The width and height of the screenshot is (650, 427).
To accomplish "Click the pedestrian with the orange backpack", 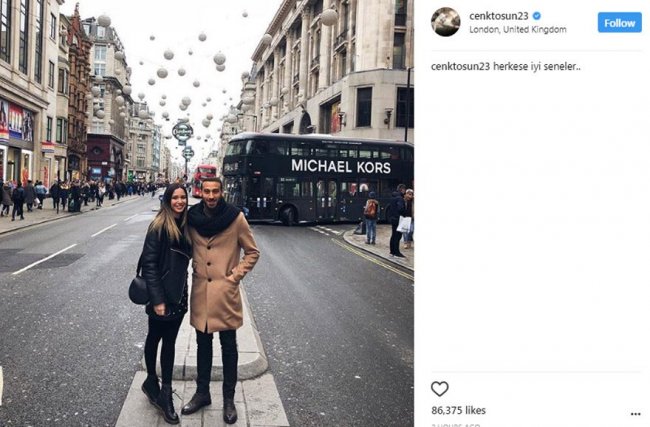I will point(371,217).
